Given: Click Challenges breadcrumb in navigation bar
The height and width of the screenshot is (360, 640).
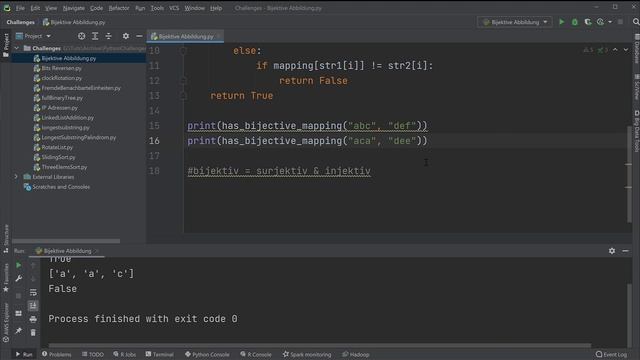Looking at the screenshot, I should [20, 22].
